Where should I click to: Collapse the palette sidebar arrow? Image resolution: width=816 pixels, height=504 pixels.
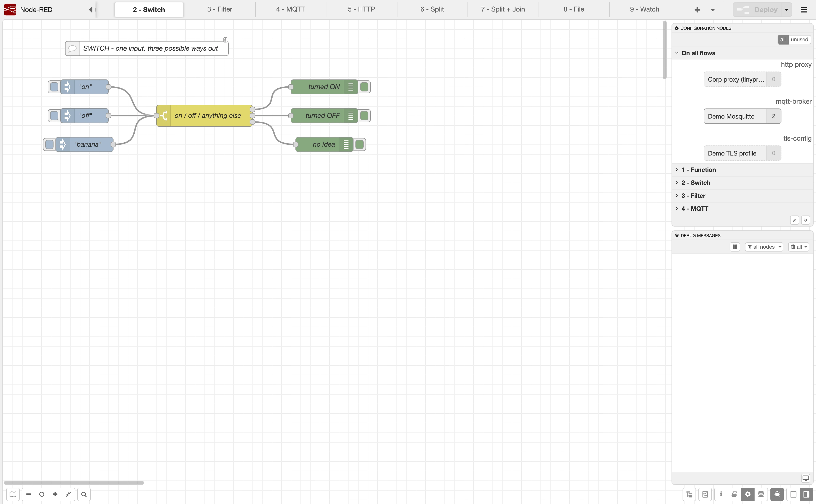(x=91, y=10)
